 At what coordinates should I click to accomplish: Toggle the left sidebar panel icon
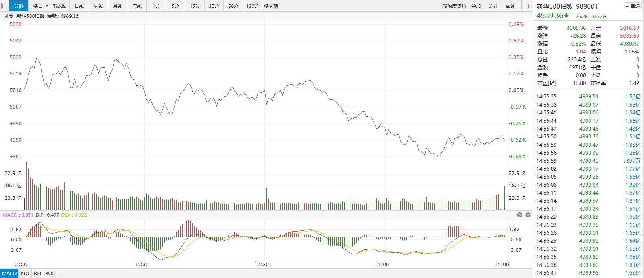tap(4, 6)
